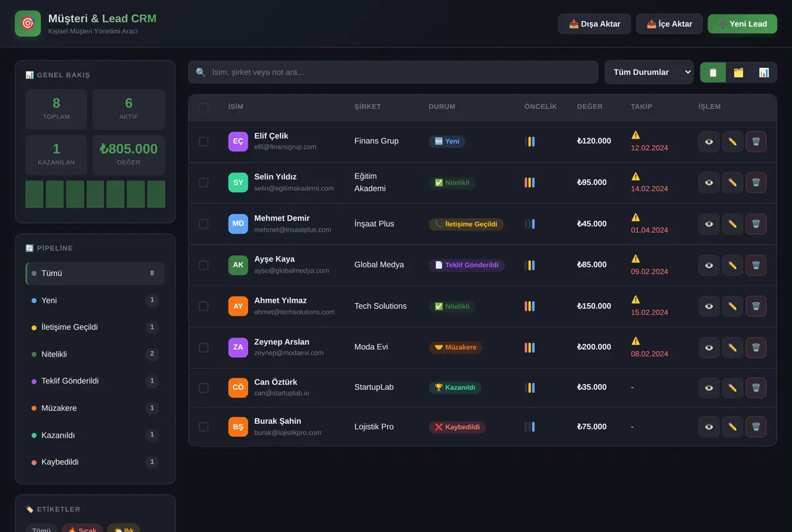Edit the Burak Şahin lead
The width and height of the screenshot is (792, 532).
tap(733, 427)
